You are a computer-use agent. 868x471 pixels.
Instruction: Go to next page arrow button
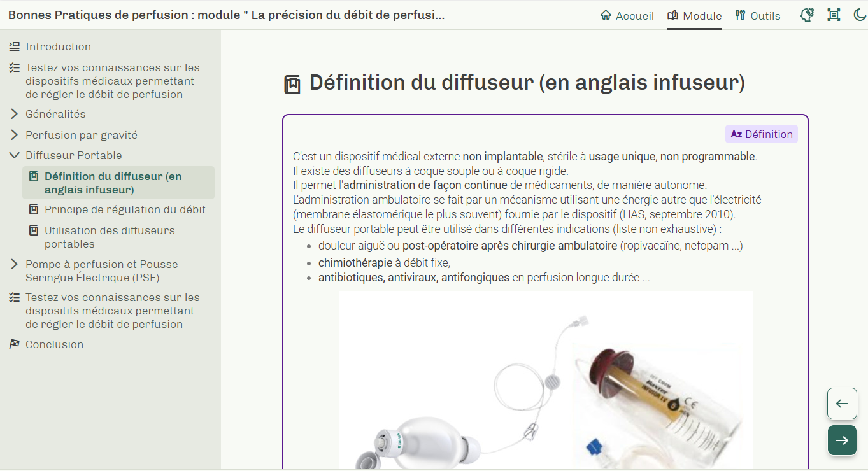842,440
